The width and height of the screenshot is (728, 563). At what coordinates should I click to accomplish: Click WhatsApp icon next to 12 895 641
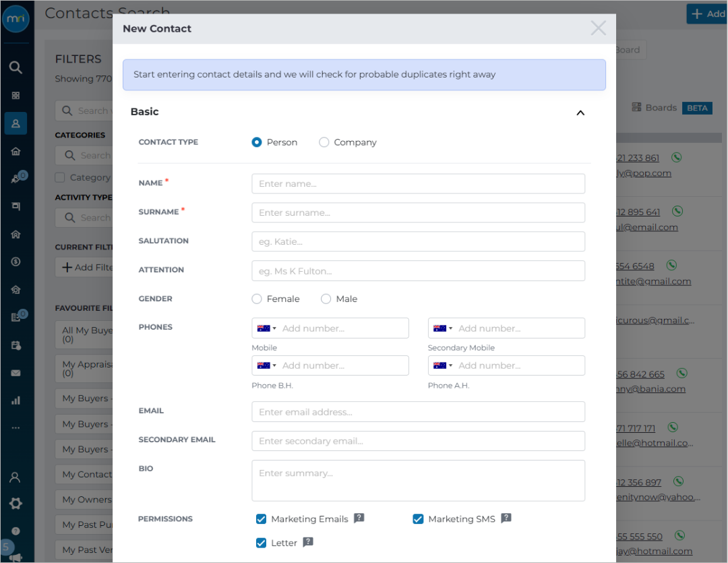tap(677, 211)
